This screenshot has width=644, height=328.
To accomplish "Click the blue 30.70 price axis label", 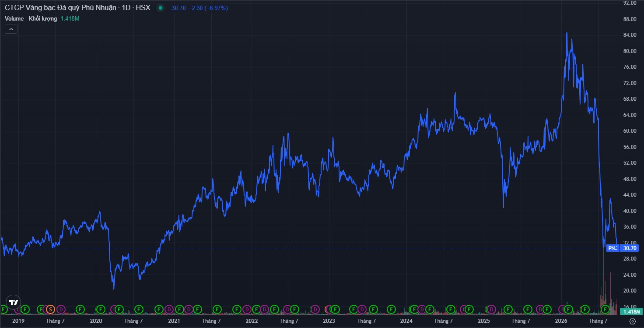I will tap(630, 248).
